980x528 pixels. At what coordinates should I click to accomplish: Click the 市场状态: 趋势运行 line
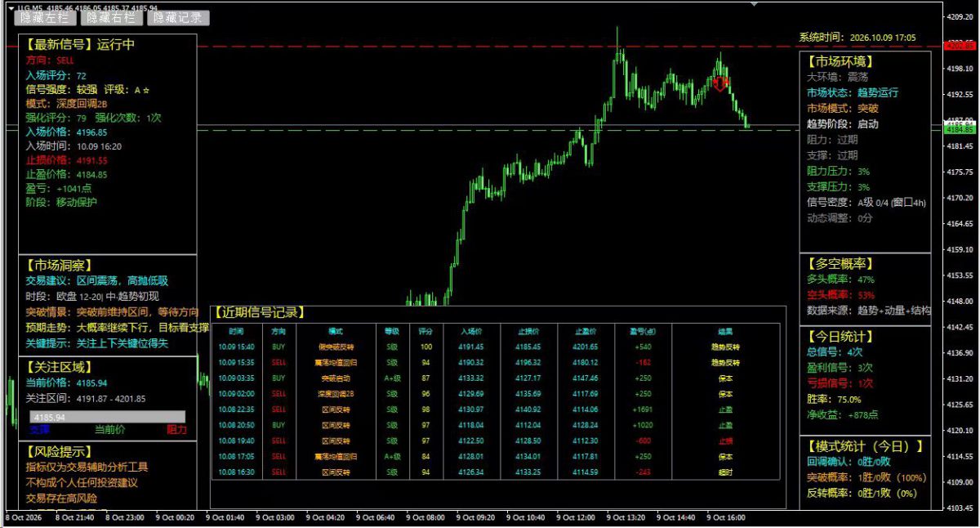[853, 92]
